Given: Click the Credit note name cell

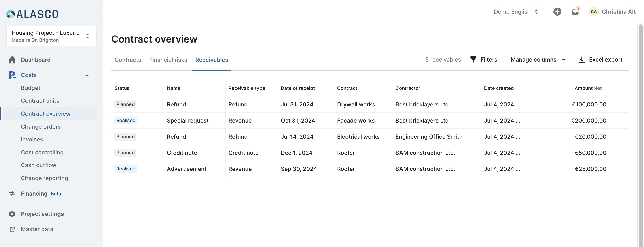Looking at the screenshot, I should (x=182, y=153).
